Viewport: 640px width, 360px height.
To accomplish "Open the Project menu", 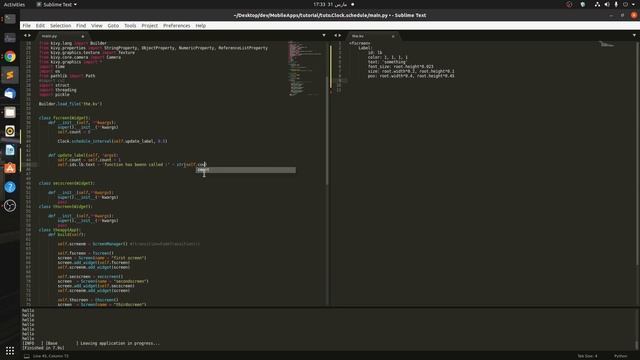I will point(149,25).
